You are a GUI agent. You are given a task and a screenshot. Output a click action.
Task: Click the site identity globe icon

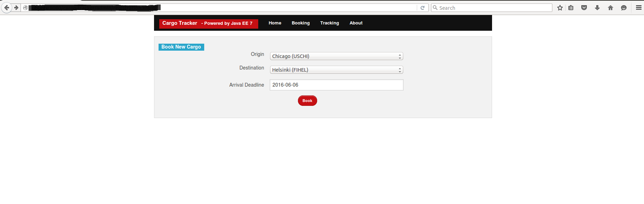25,8
